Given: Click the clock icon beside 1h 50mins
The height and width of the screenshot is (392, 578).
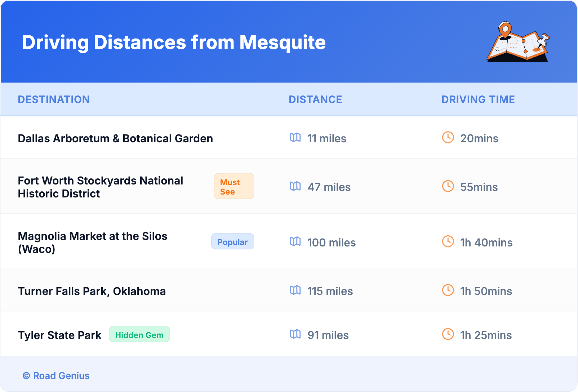Looking at the screenshot, I should click(448, 290).
